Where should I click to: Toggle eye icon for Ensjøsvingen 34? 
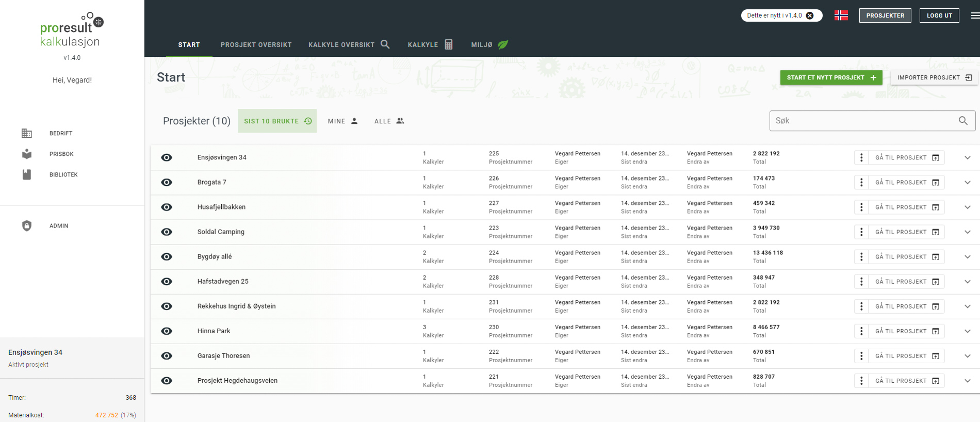[x=167, y=157]
